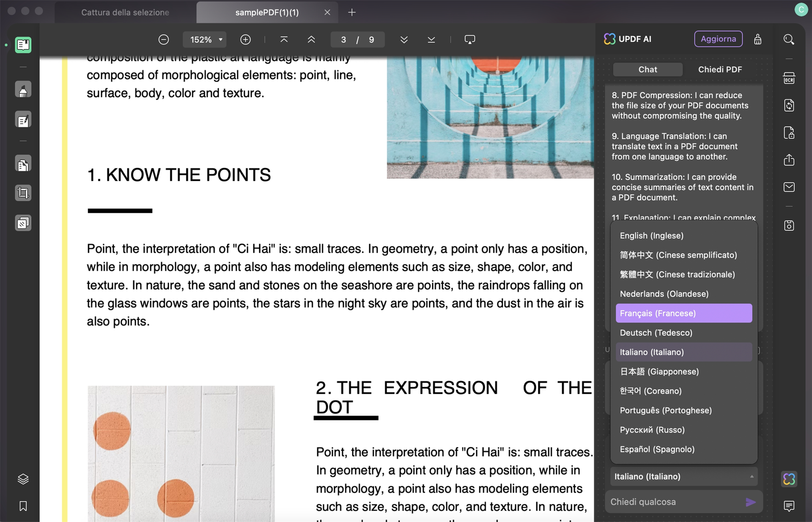Collapse the Italiano language selector dropdown
812x522 pixels.
point(683,476)
